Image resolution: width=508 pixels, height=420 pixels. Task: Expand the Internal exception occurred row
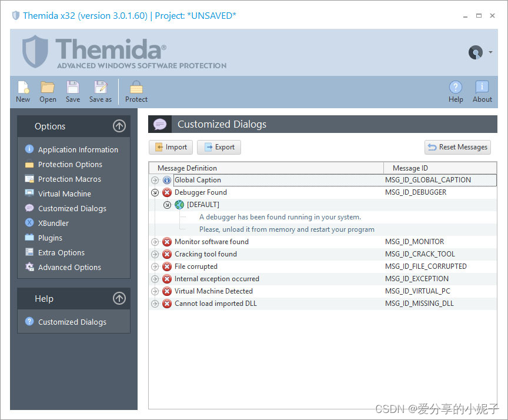tap(155, 279)
